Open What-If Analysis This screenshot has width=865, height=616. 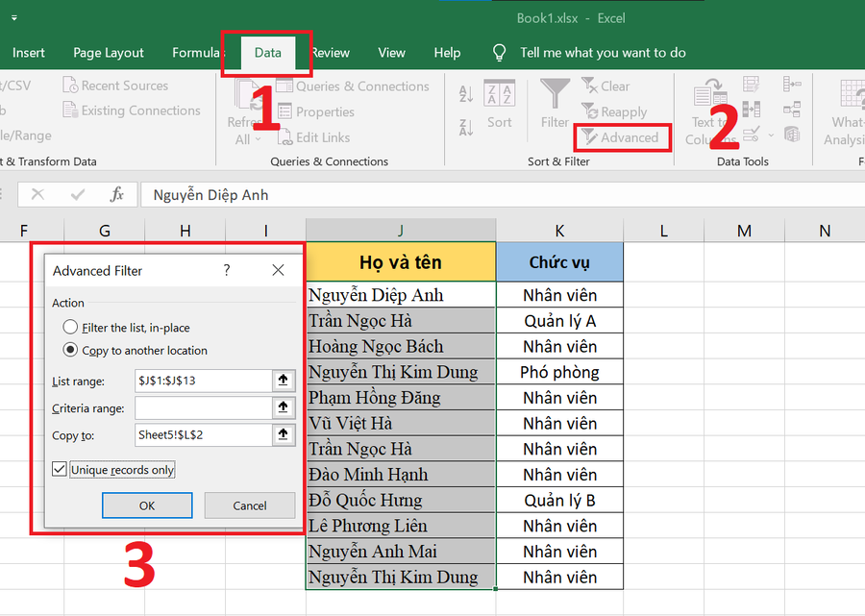click(x=845, y=112)
